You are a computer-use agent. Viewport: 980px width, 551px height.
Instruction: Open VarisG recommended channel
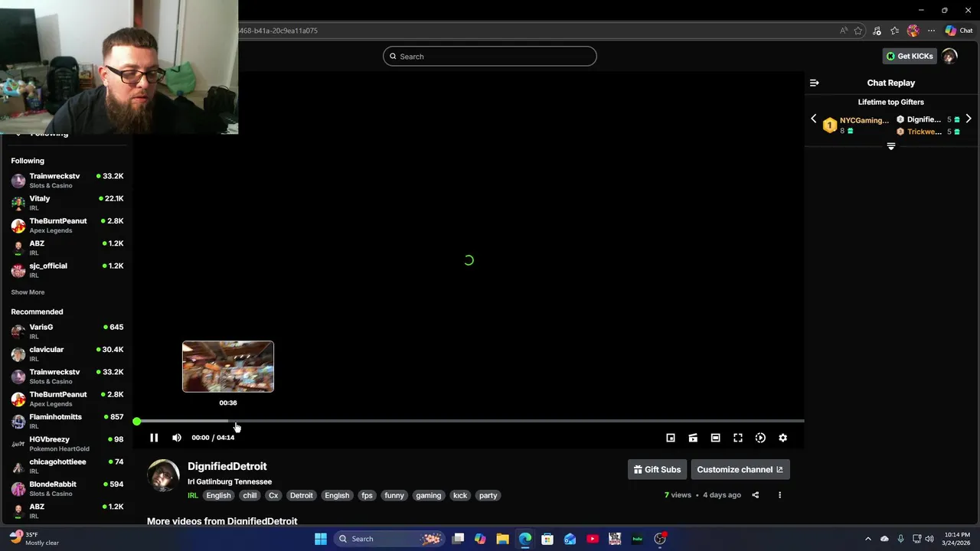click(x=67, y=331)
